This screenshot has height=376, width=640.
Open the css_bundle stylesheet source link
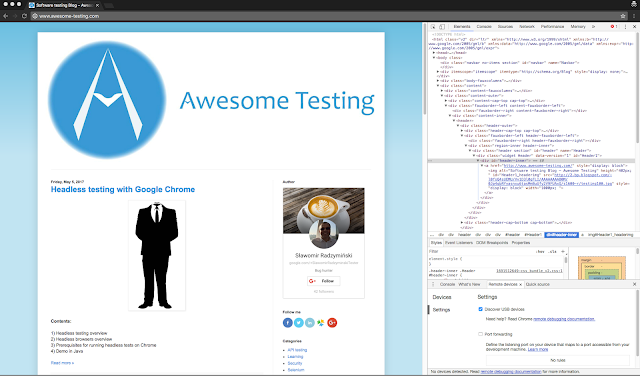click(529, 271)
